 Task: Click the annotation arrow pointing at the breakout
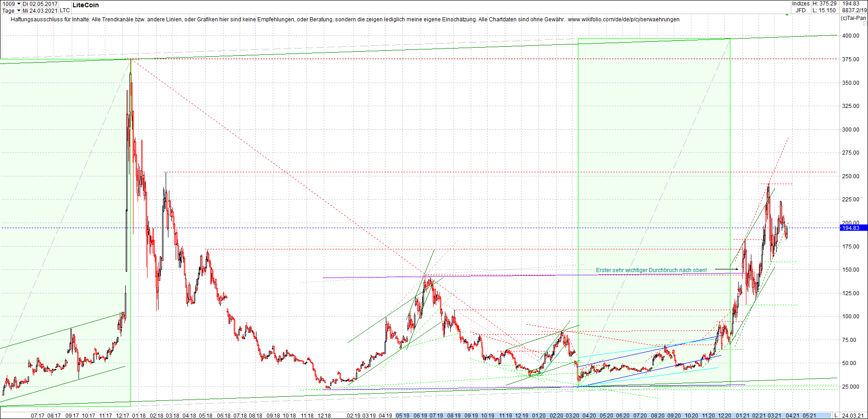coord(725,268)
